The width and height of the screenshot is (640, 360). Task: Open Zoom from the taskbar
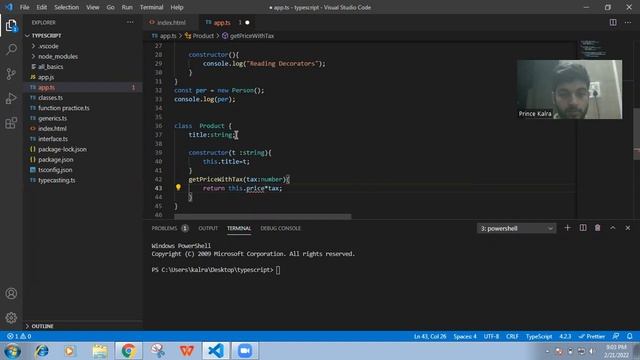click(x=245, y=351)
